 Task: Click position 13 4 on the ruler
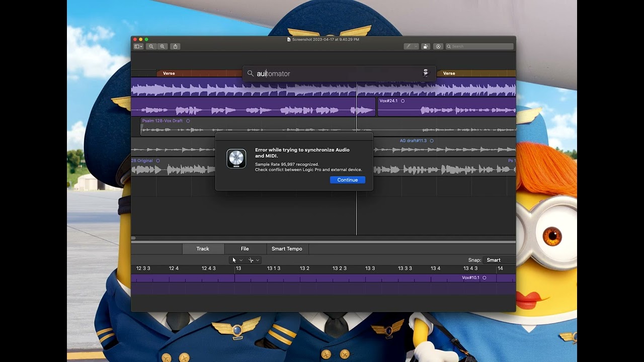(x=435, y=268)
